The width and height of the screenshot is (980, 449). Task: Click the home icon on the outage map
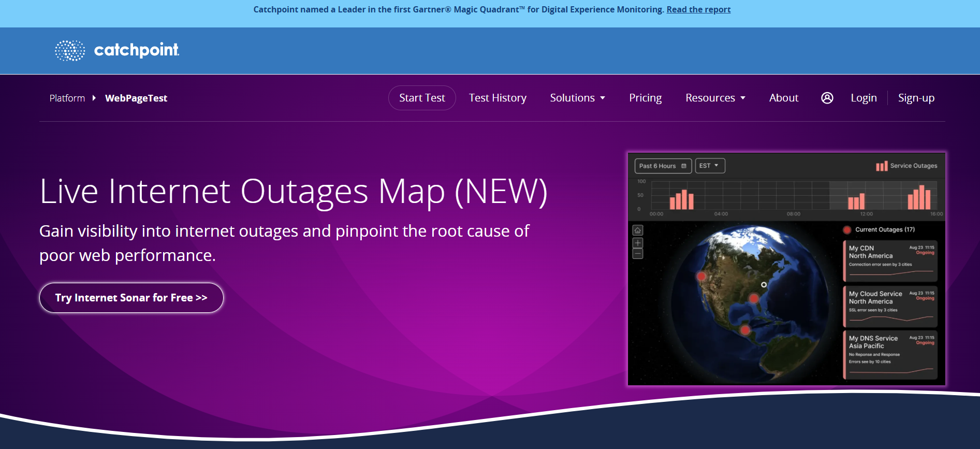tap(638, 230)
